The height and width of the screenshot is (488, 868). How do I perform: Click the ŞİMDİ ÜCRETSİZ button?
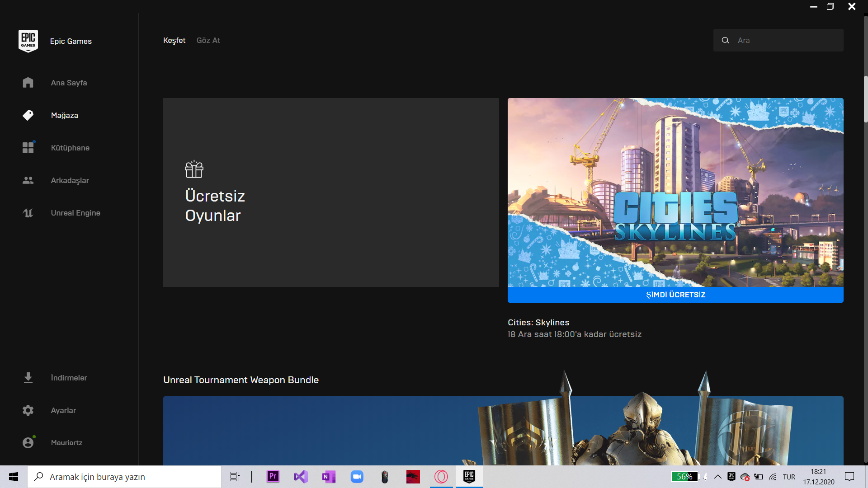(x=675, y=295)
